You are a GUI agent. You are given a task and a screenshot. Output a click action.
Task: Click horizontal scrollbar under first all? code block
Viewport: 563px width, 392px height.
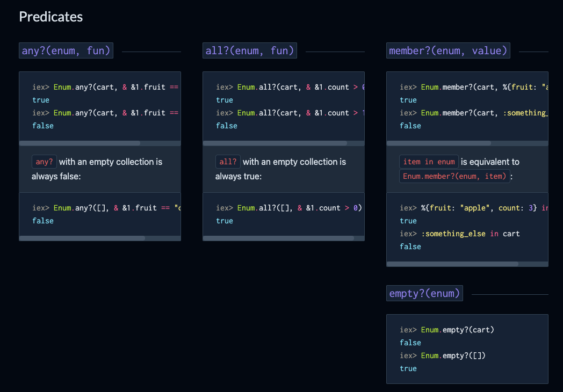pos(275,143)
